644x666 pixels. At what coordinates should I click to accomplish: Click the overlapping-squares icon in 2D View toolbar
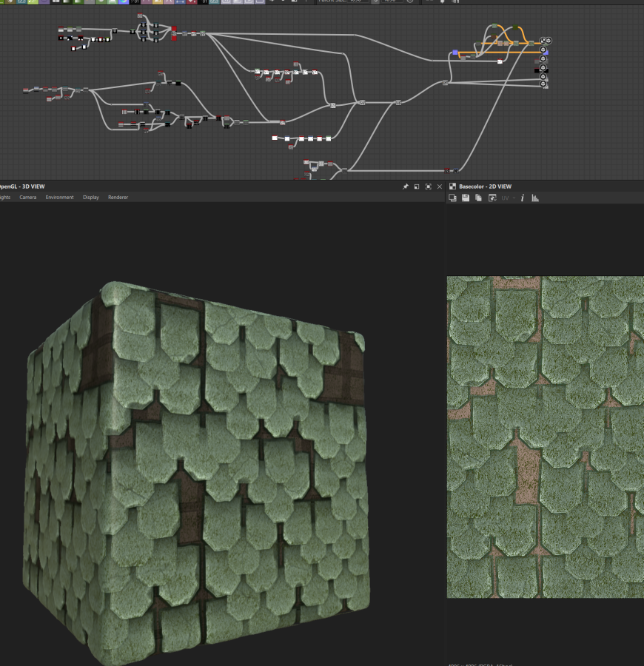point(452,198)
